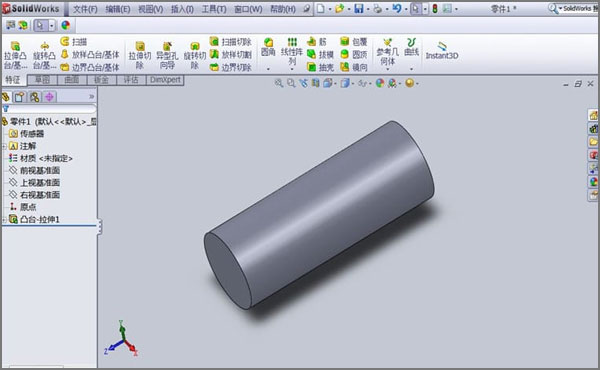
Task: Select the Linear Pattern (线性阵列) tool
Action: [x=292, y=51]
